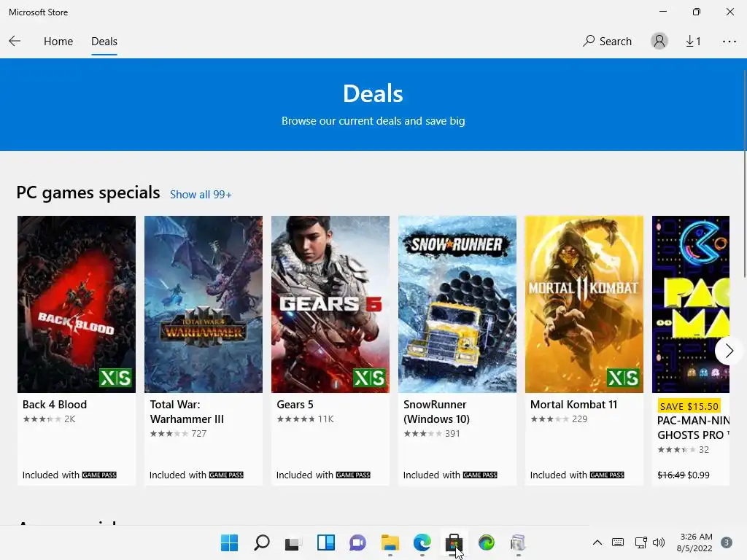Click the page vertical scrollbar

[x=745, y=174]
